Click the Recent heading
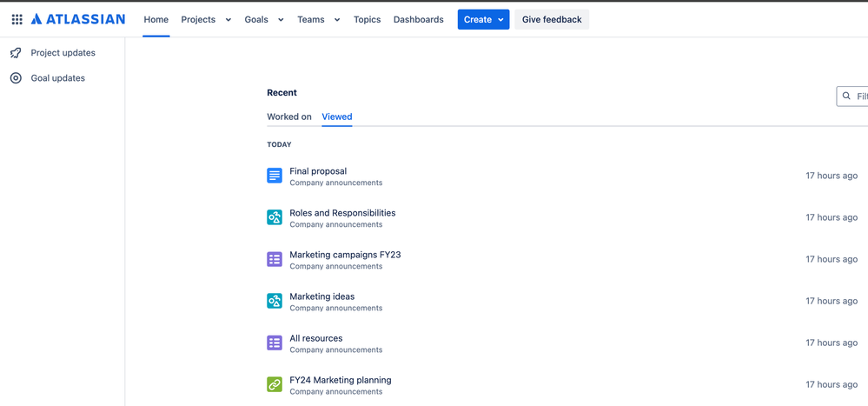The height and width of the screenshot is (406, 868). tap(282, 92)
